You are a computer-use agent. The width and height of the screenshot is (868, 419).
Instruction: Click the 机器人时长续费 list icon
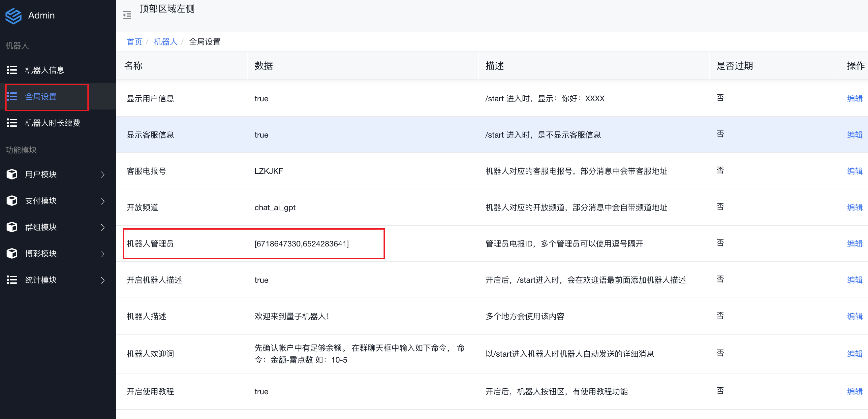tap(12, 123)
